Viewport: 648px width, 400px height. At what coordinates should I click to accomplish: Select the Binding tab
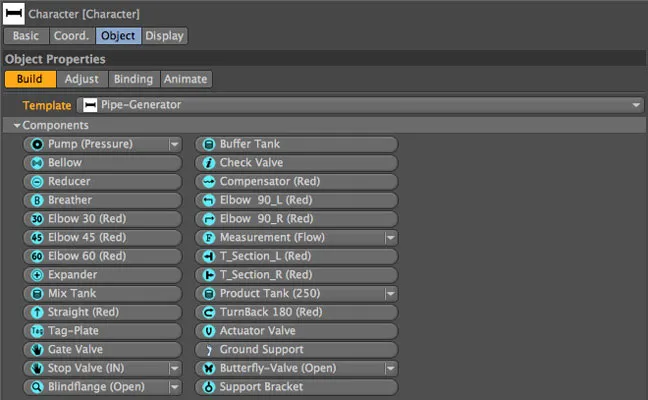pos(133,79)
